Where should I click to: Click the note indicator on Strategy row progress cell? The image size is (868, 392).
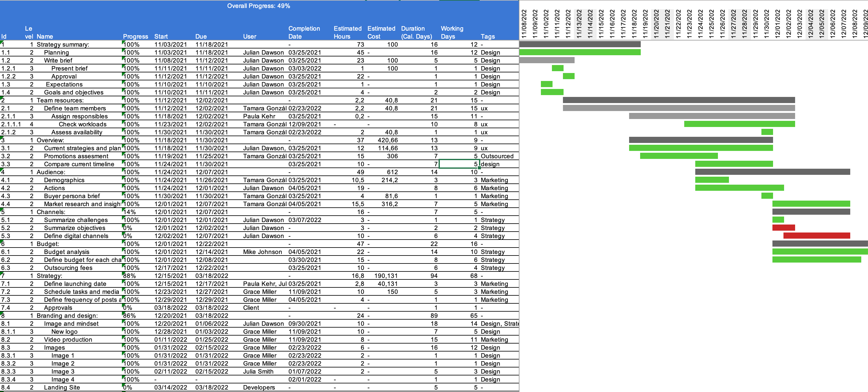point(123,274)
